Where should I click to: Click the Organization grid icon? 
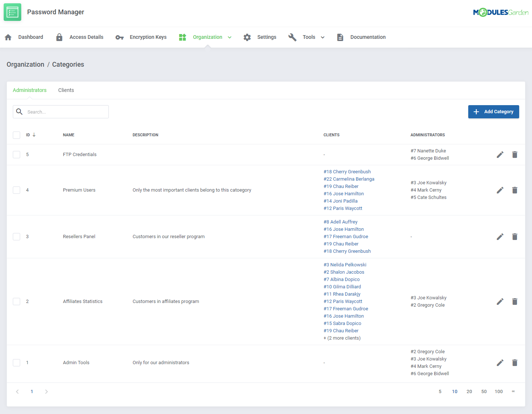[x=182, y=37]
